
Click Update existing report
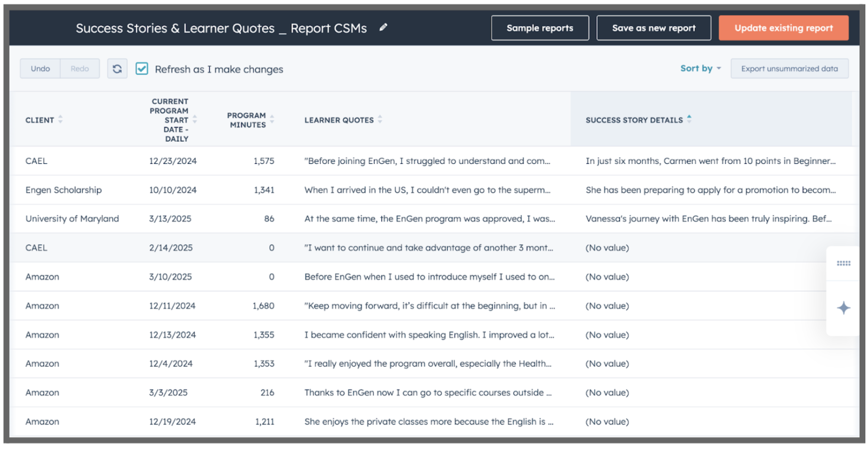click(x=784, y=28)
